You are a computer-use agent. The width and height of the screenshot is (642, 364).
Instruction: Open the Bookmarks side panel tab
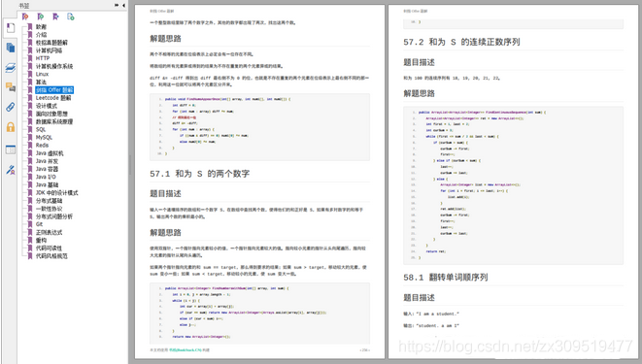(11, 28)
